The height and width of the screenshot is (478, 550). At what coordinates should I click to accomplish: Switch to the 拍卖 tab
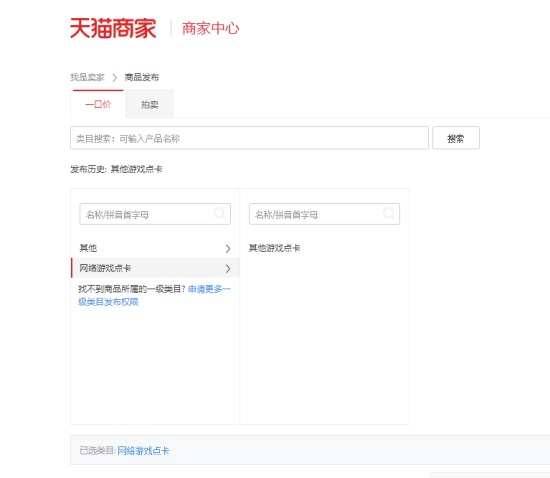pos(150,105)
